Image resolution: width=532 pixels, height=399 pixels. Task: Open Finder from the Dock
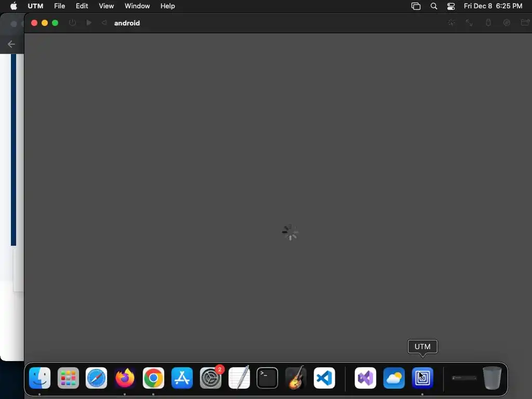pos(39,378)
